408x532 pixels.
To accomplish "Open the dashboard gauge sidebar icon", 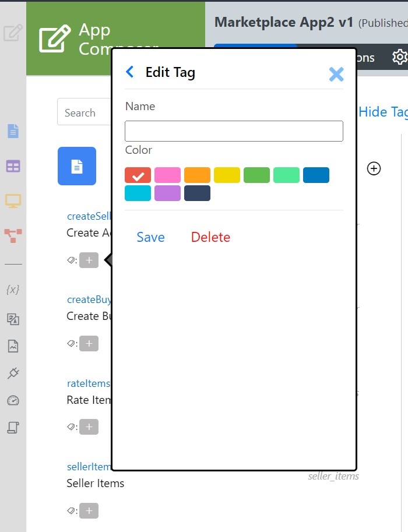I will (13, 400).
